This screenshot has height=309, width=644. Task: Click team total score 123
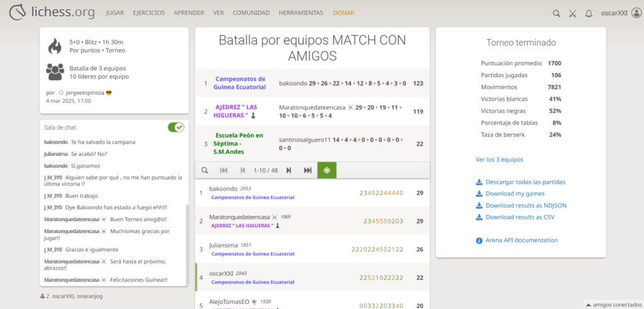click(418, 84)
